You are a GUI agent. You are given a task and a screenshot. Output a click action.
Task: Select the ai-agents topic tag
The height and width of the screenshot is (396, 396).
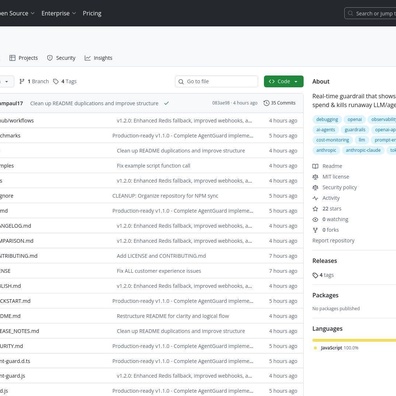[326, 130]
